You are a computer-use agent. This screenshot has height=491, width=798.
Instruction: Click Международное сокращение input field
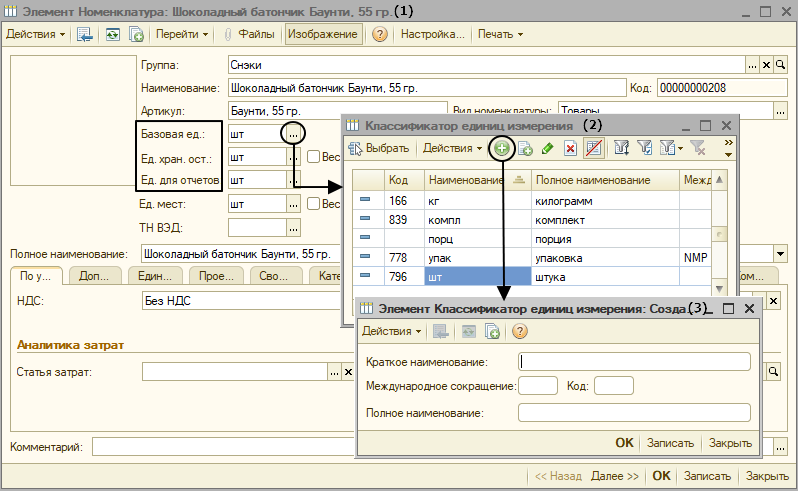(x=538, y=386)
